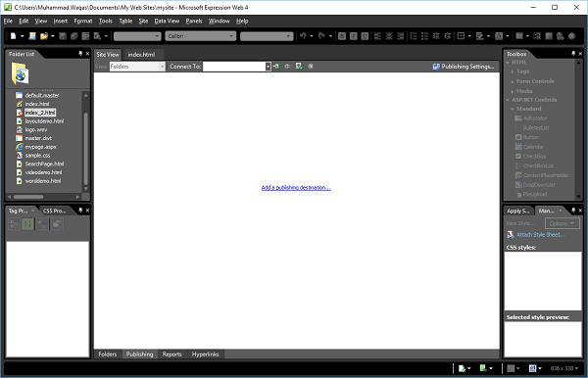Click the Font Color toolbar icon
The height and width of the screenshot is (378, 588).
pyautogui.click(x=499, y=36)
